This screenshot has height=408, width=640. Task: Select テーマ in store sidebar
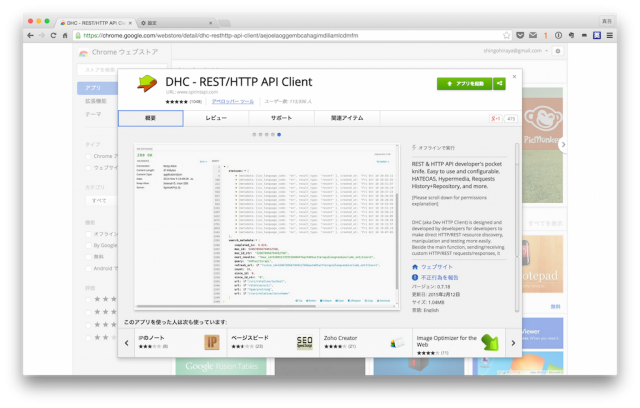[93, 114]
